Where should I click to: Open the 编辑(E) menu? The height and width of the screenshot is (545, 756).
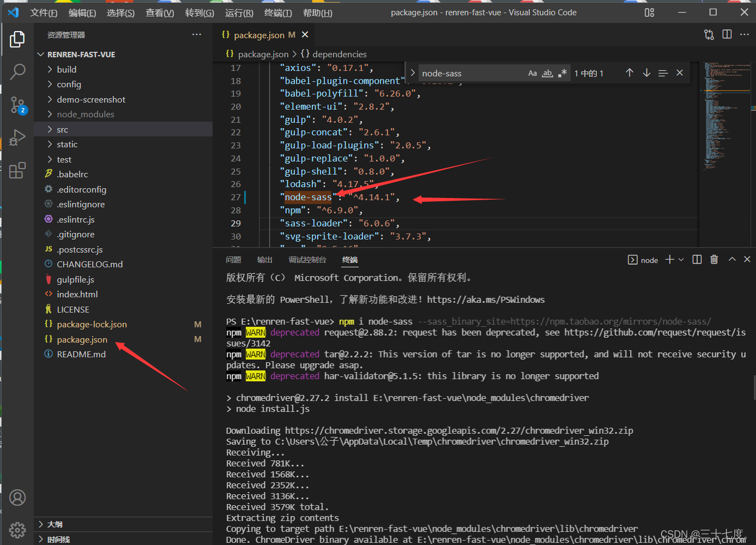82,13
